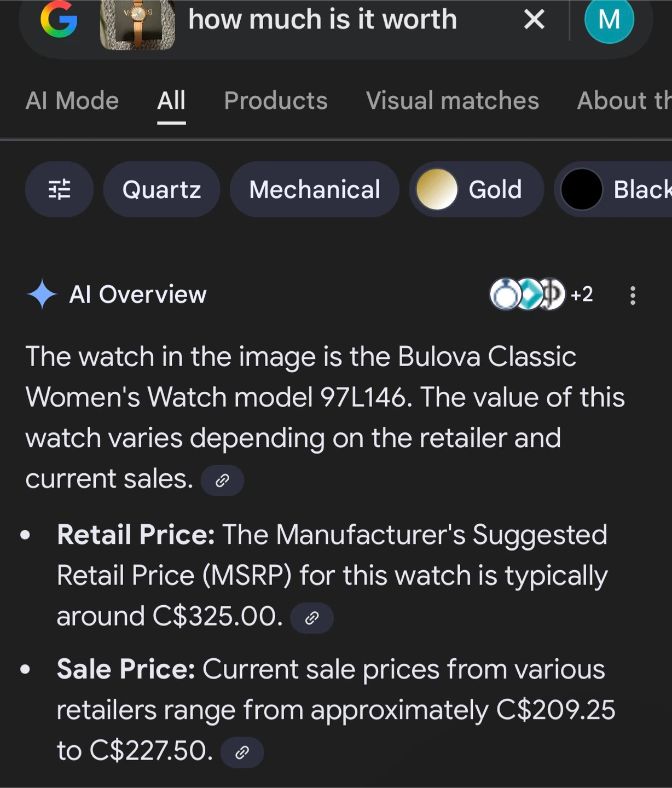Click the 'how much is it worth' search field
672x788 pixels.
click(323, 20)
